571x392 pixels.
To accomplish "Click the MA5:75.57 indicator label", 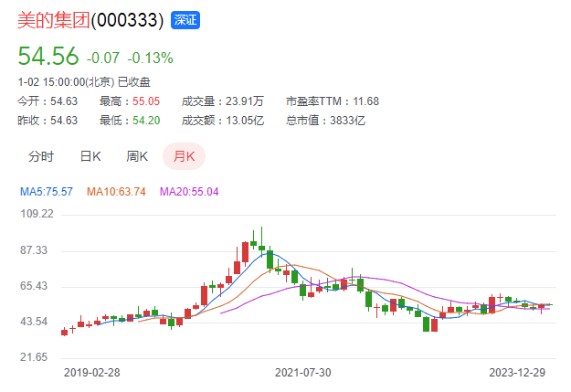I will click(47, 192).
